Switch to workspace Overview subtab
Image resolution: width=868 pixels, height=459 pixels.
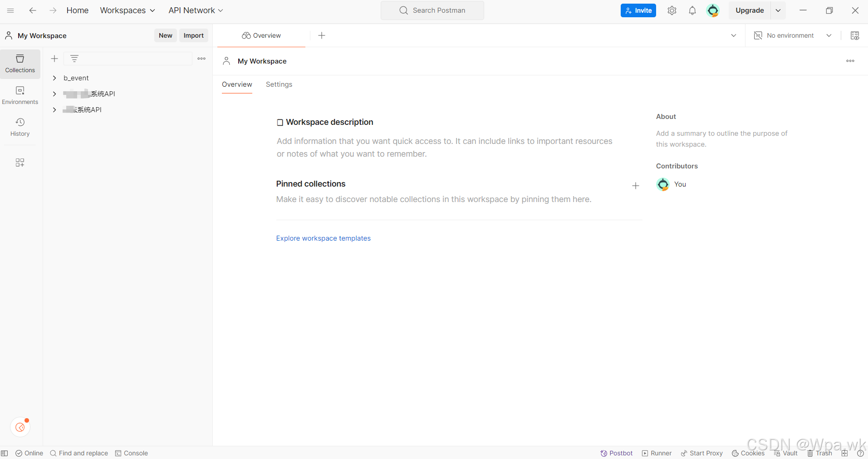237,84
